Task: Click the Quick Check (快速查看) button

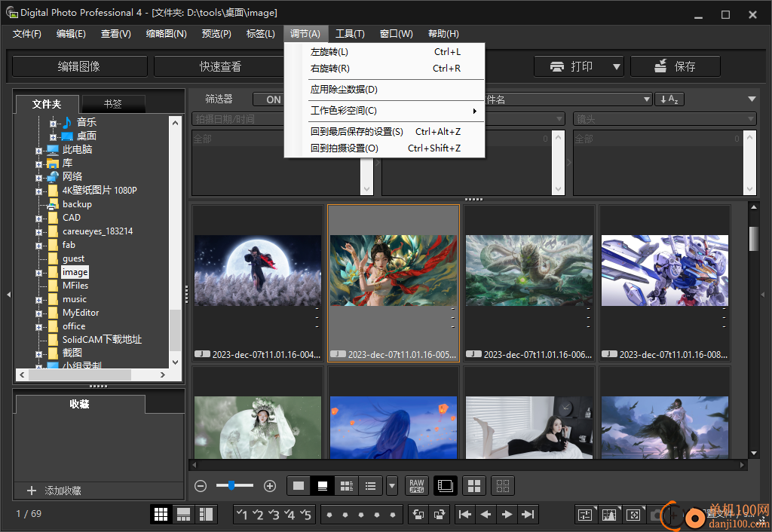Action: coord(219,66)
